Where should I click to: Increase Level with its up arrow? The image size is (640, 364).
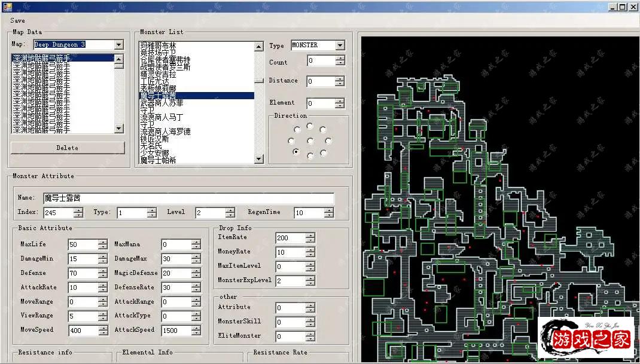pos(230,210)
